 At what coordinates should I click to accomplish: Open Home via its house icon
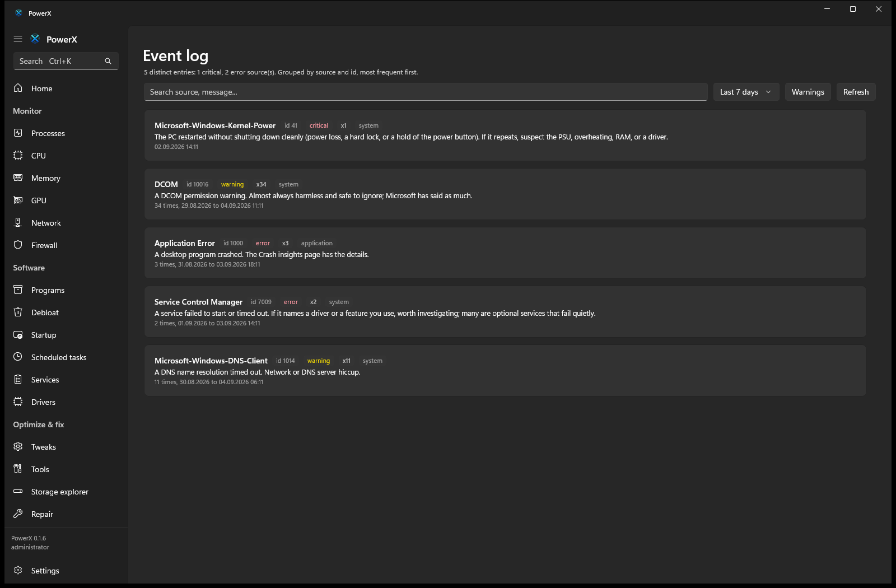click(18, 88)
